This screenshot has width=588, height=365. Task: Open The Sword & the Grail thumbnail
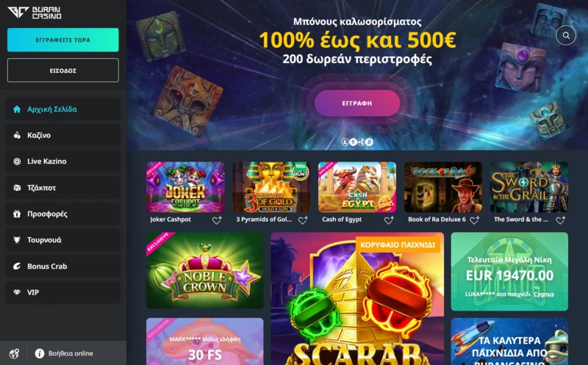point(528,187)
